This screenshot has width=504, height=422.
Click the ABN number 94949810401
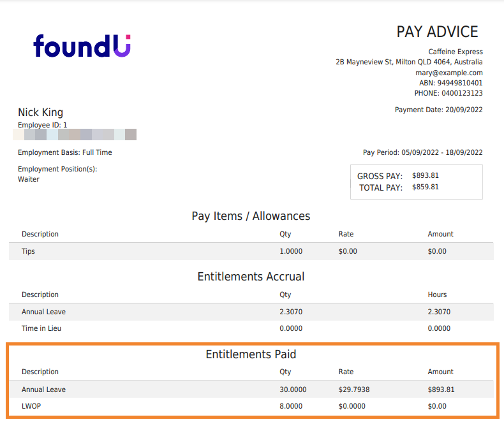click(x=460, y=83)
